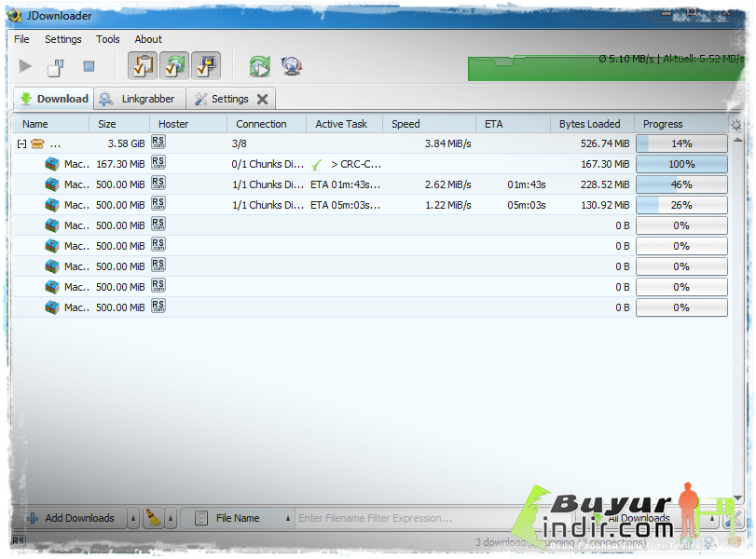Open Add Downloads dropdown arrow

133,519
